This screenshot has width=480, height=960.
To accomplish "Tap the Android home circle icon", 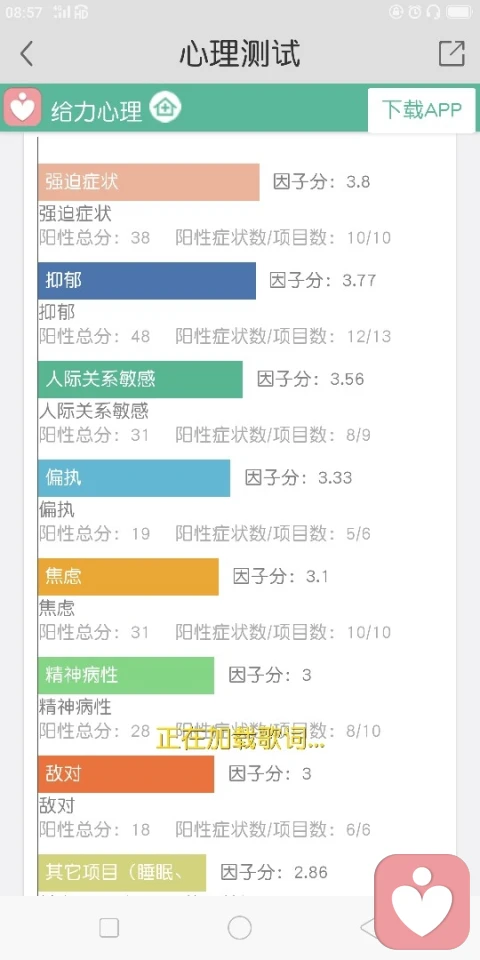I will click(x=239, y=928).
